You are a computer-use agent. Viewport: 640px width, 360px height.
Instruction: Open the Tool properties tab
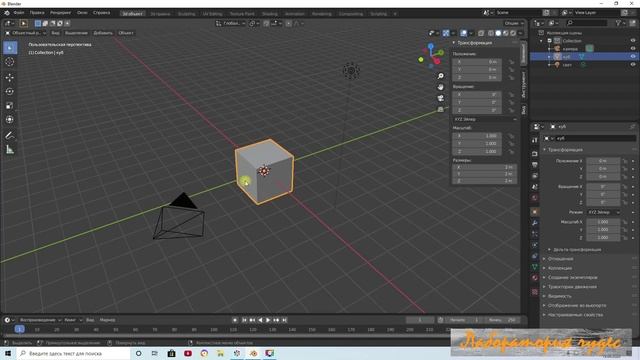[x=535, y=140]
